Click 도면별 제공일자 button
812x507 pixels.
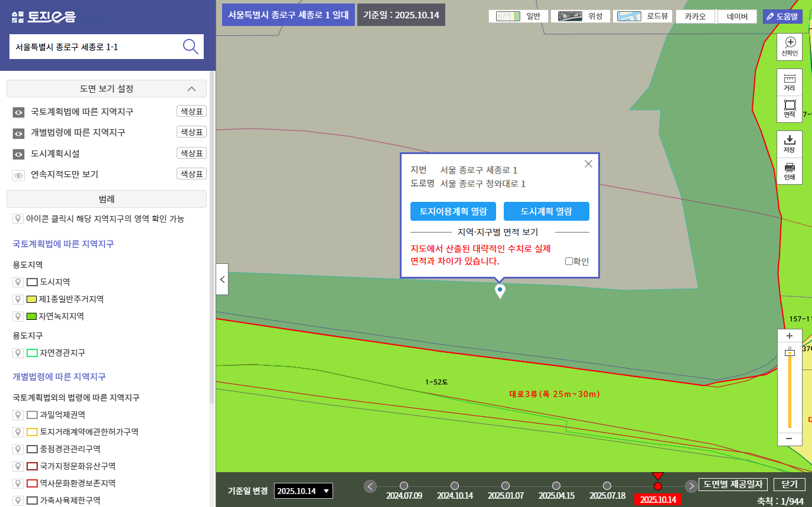[x=733, y=484]
